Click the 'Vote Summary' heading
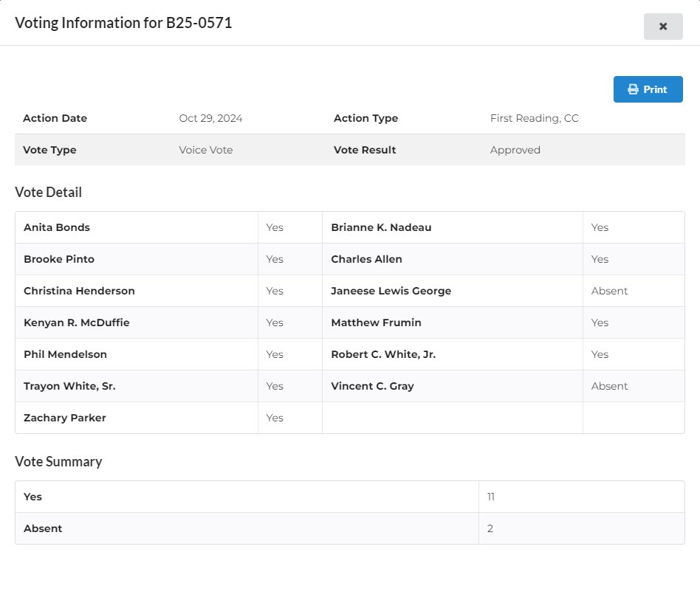This screenshot has height=614, width=700. [58, 461]
